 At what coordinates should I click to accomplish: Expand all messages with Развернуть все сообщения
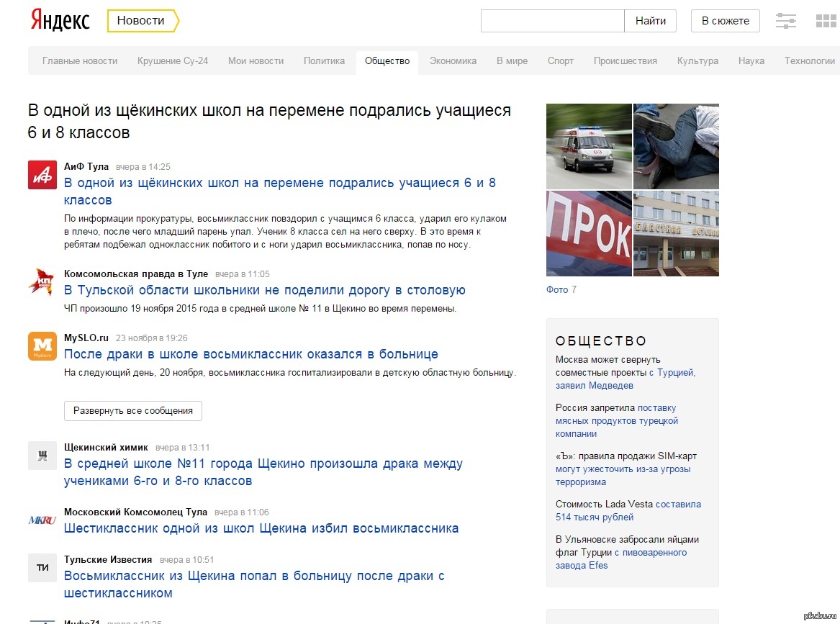[133, 411]
